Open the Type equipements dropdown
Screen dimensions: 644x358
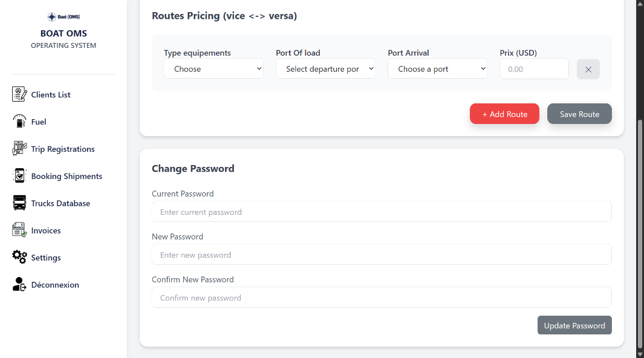point(213,69)
